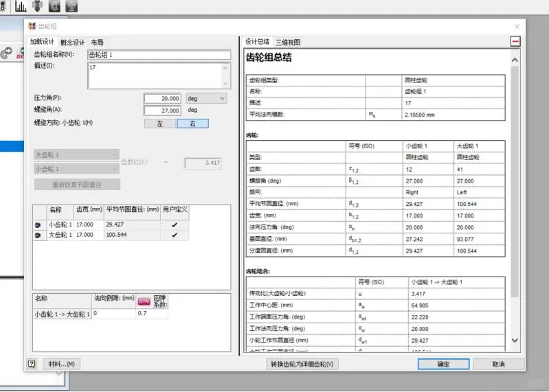Click 小齿轮 1 face width cell 17.000
The image size is (549, 392).
(x=89, y=224)
